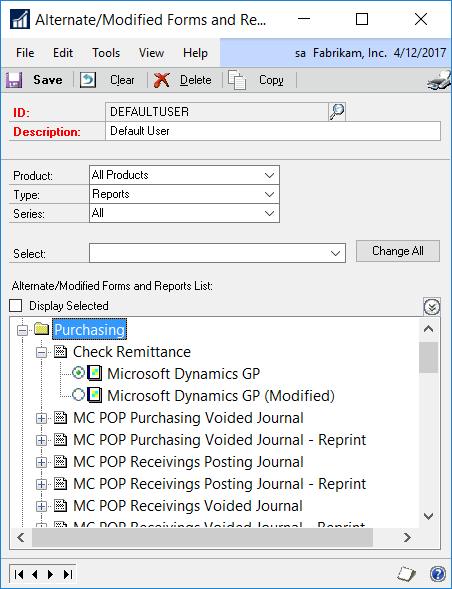This screenshot has height=589, width=452.
Task: Open the Type dropdown showing Reports
Action: coord(184,194)
